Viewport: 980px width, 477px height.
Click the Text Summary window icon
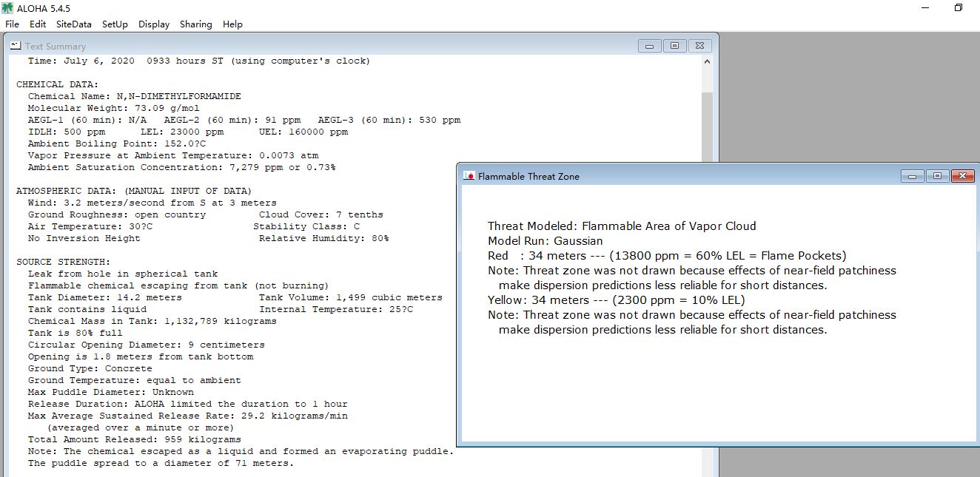(x=16, y=46)
